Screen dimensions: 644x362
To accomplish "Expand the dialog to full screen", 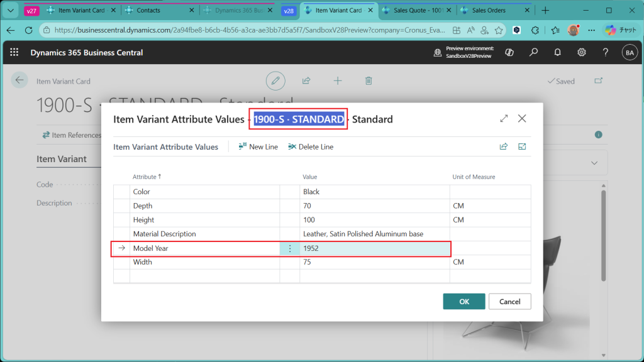I will point(504,119).
